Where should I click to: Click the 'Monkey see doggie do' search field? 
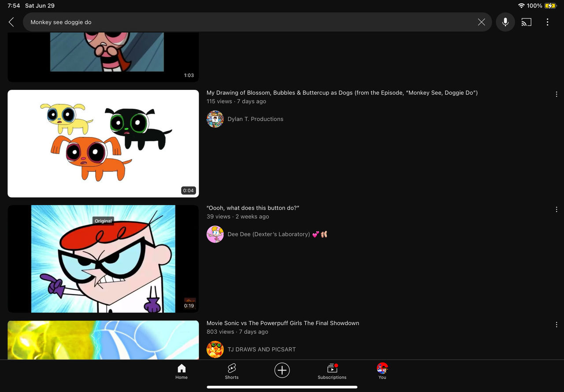point(257,22)
